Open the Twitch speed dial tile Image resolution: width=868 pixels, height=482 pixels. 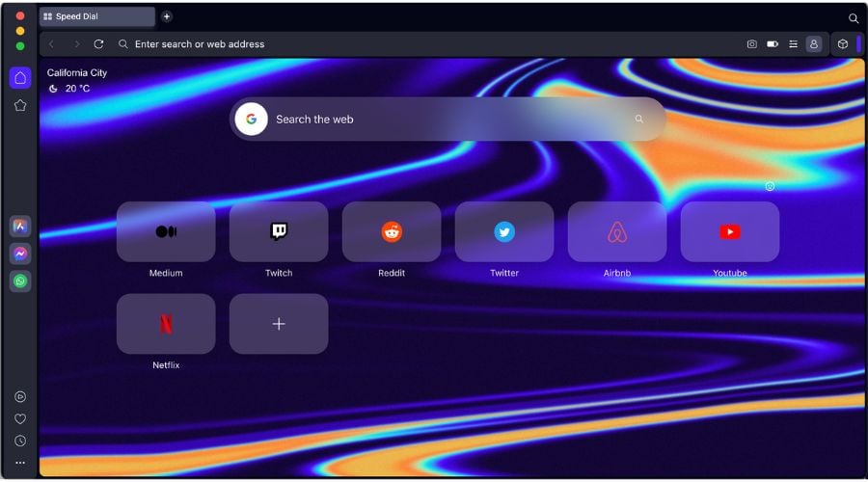(x=279, y=231)
